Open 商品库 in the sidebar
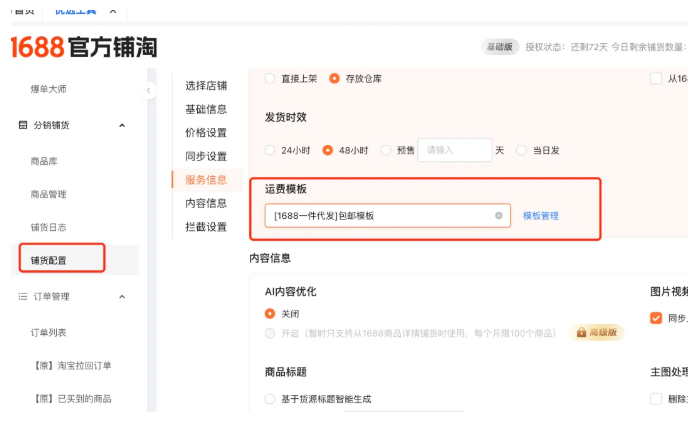Image resolution: width=693 pixels, height=428 pixels. 44,161
